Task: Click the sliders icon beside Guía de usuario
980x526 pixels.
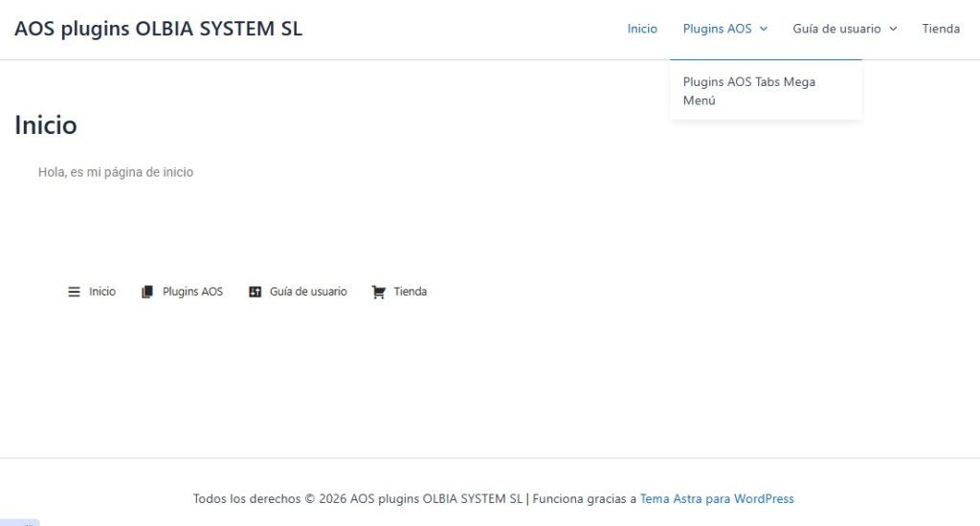Action: point(255,292)
